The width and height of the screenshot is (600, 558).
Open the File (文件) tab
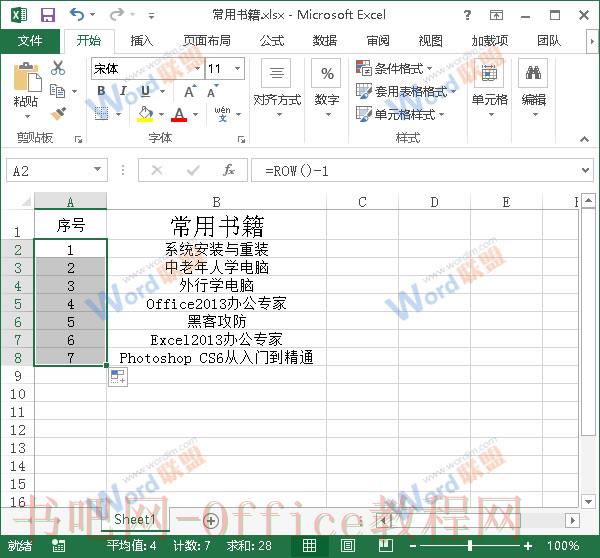click(30, 41)
